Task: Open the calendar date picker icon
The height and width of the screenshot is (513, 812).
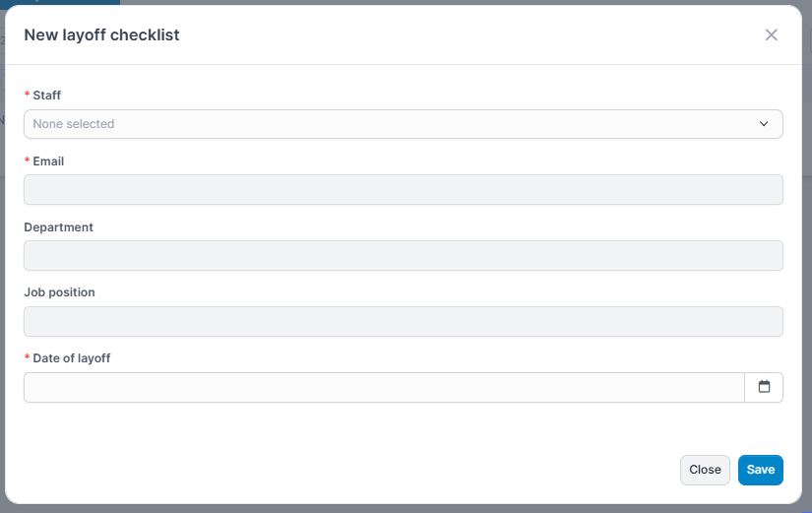Action: click(x=764, y=387)
